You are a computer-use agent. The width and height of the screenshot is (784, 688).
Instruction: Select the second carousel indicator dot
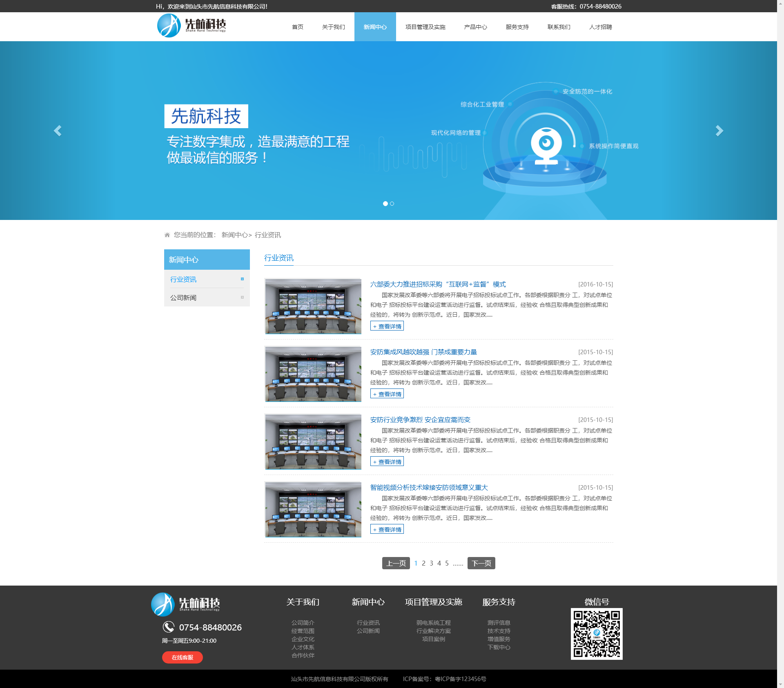pos(392,204)
